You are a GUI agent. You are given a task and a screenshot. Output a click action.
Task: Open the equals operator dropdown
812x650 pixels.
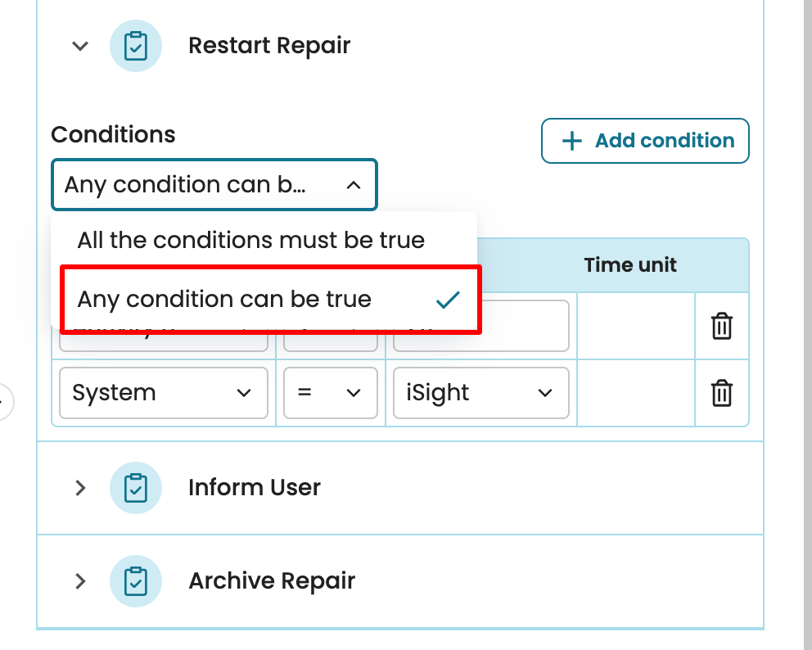click(331, 394)
